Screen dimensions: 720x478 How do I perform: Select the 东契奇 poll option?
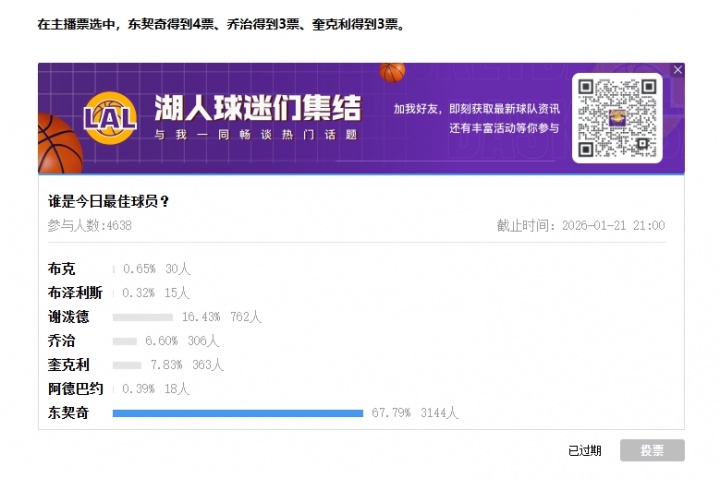point(68,412)
